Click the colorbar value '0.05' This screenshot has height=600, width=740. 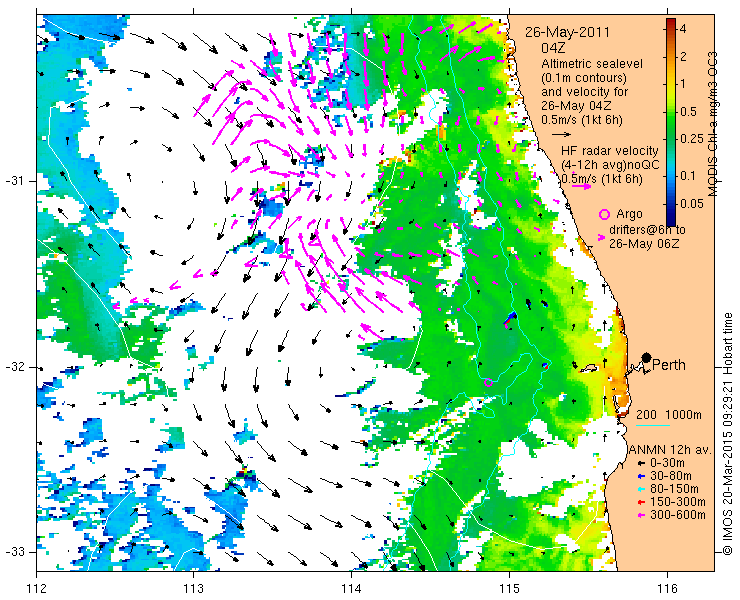(691, 203)
